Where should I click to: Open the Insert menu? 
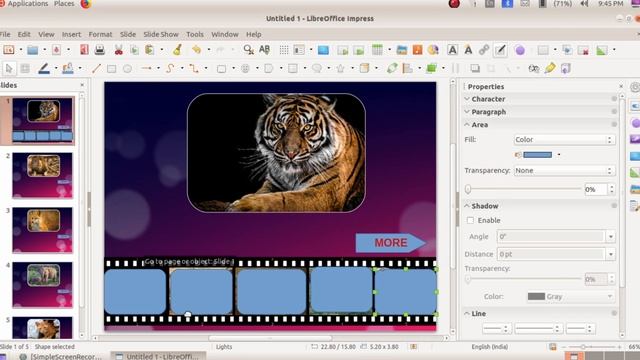coord(71,34)
